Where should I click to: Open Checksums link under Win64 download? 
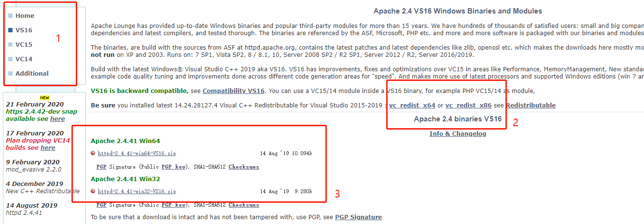[244, 167]
